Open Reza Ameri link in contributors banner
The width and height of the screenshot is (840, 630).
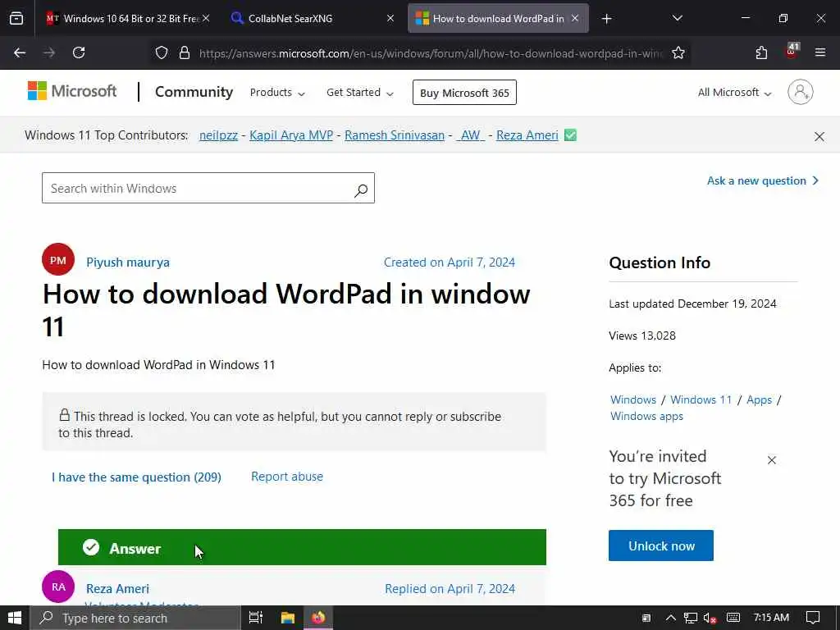point(527,135)
